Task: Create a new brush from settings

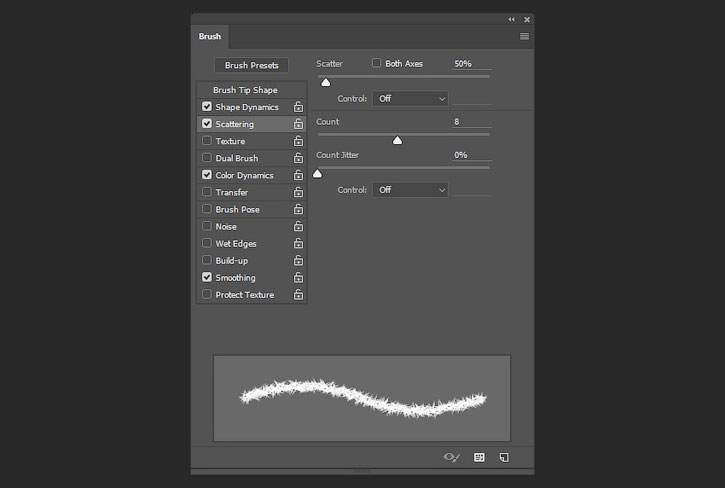Action: click(x=504, y=457)
